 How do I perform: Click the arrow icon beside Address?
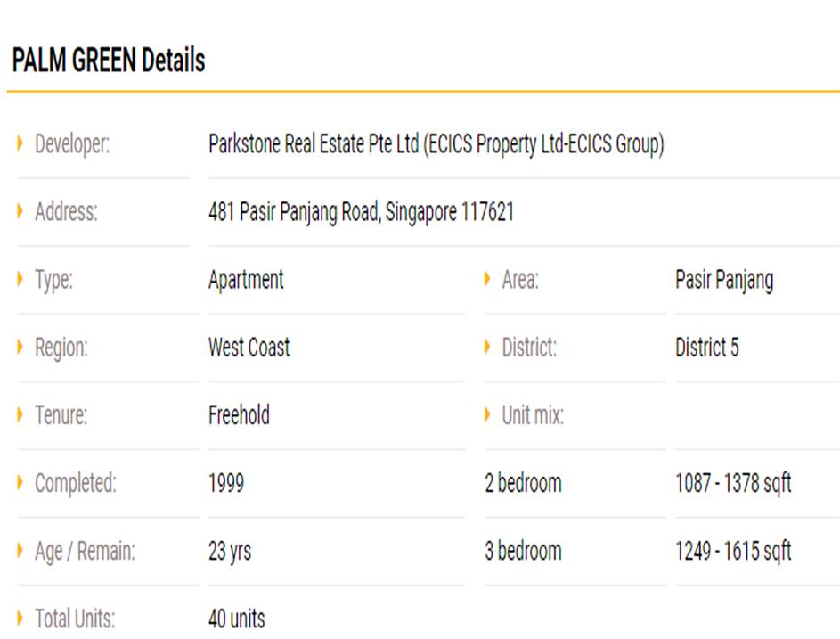(20, 212)
